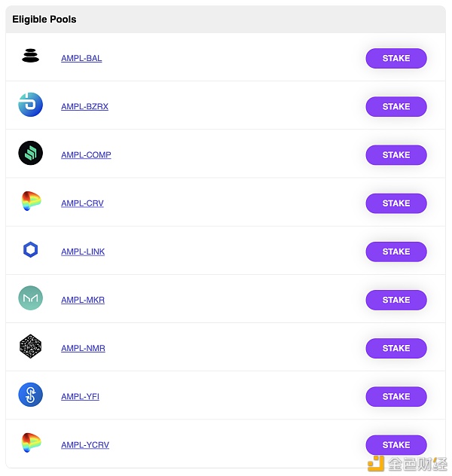Stake in the AMPL-BAL pool
452x476 pixels.
pyautogui.click(x=396, y=58)
